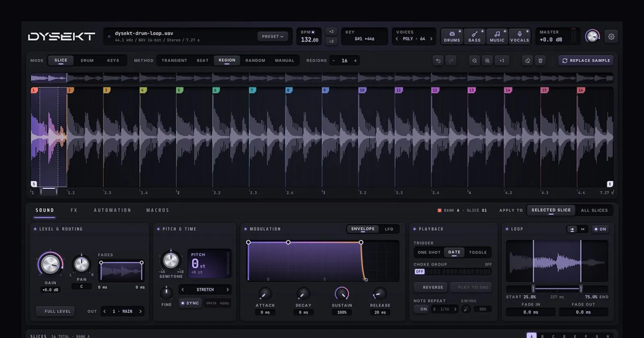Click the loop start handle on range slider
This screenshot has width=644, height=338.
(533, 289)
